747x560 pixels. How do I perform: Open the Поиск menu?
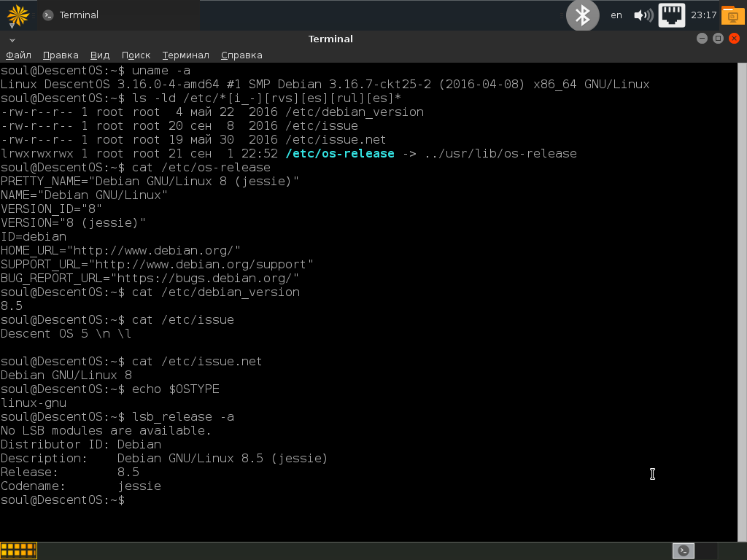[136, 55]
